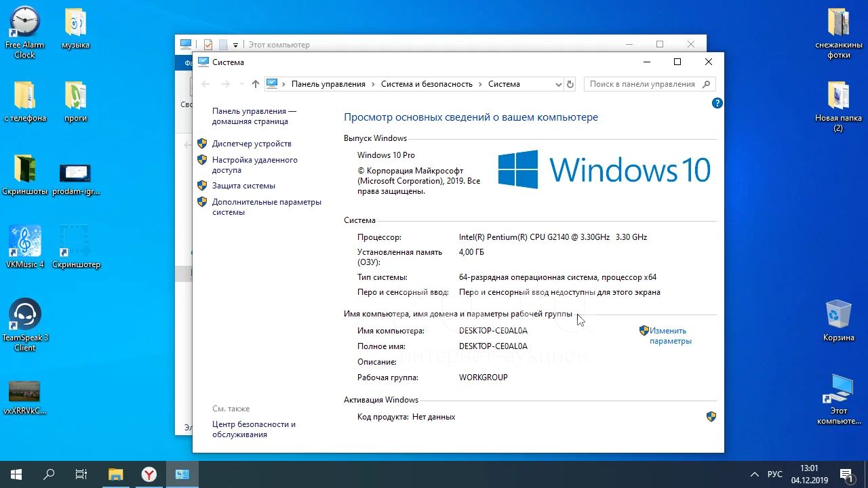868x488 pixels.
Task: Open the музыка folder on desktop
Action: (x=75, y=28)
